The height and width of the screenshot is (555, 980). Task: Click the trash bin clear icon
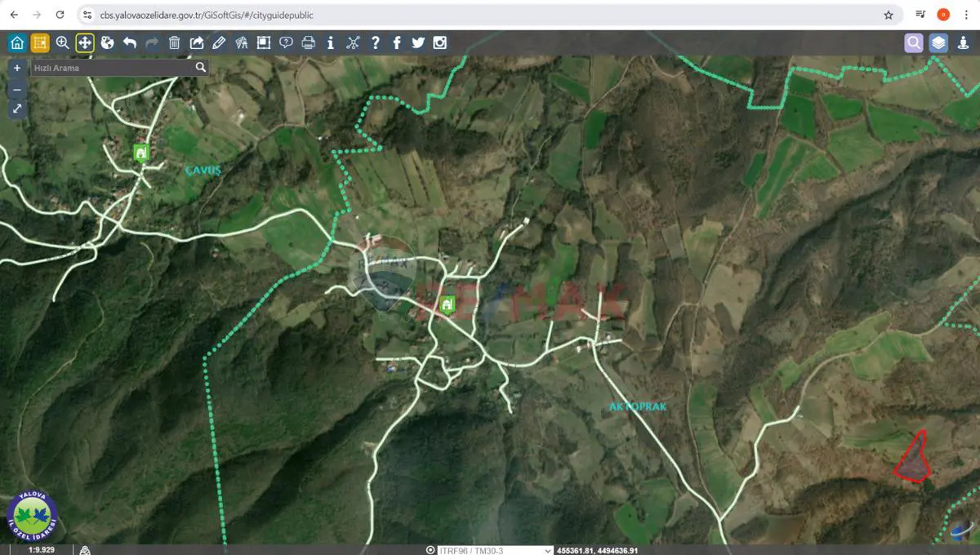tap(174, 42)
